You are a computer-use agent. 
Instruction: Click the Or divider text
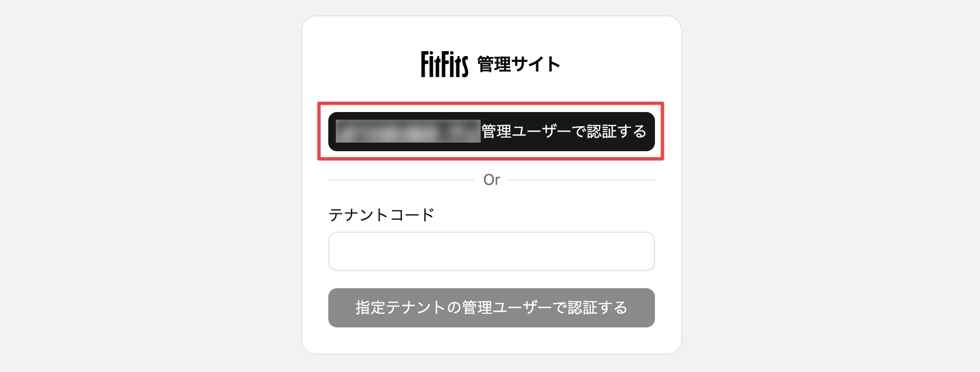(x=491, y=179)
